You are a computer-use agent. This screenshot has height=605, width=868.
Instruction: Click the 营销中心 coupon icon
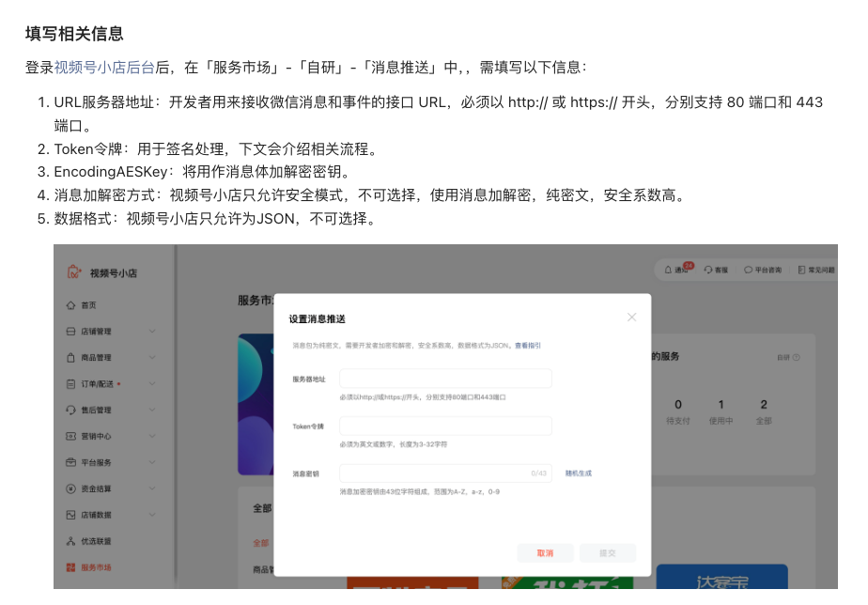click(x=70, y=436)
